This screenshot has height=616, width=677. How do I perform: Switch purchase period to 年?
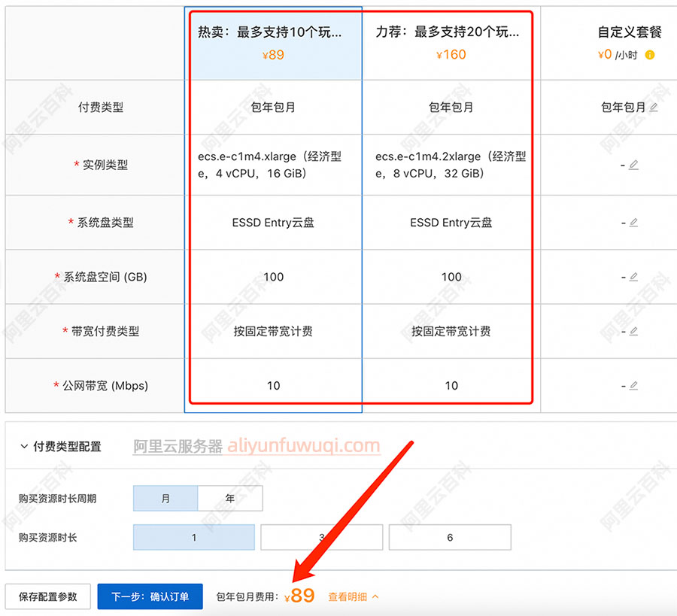pos(229,498)
